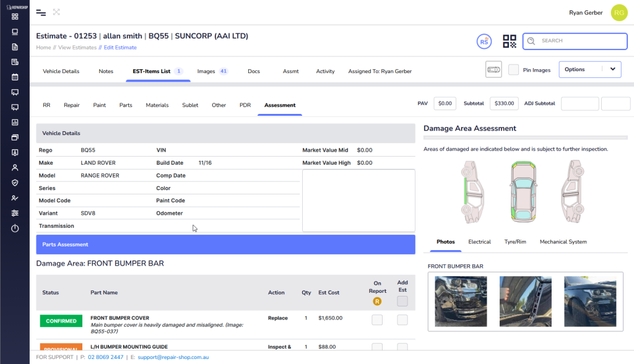
Task: Tick the Add Est header checkbox
Action: (x=402, y=301)
